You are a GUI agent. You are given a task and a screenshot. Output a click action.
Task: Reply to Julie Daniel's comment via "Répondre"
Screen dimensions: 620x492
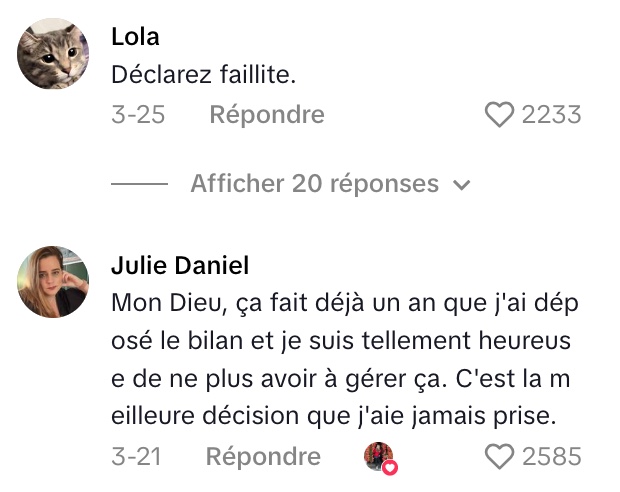(263, 457)
